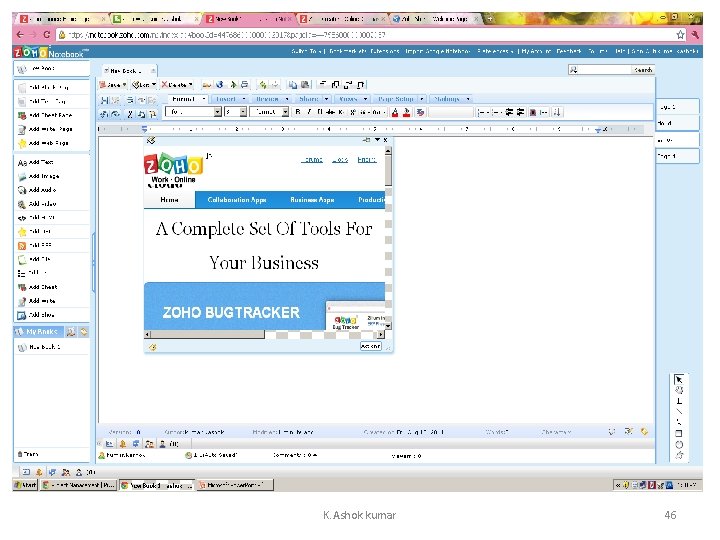
Task: Choose Add Video in the sidebar
Action: click(x=37, y=204)
